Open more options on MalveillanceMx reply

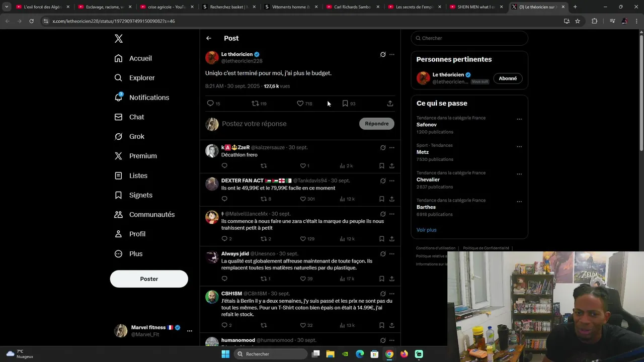click(392, 214)
